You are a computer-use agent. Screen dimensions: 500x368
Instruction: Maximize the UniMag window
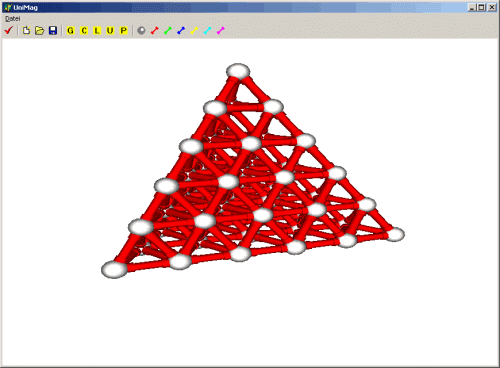[x=482, y=7]
